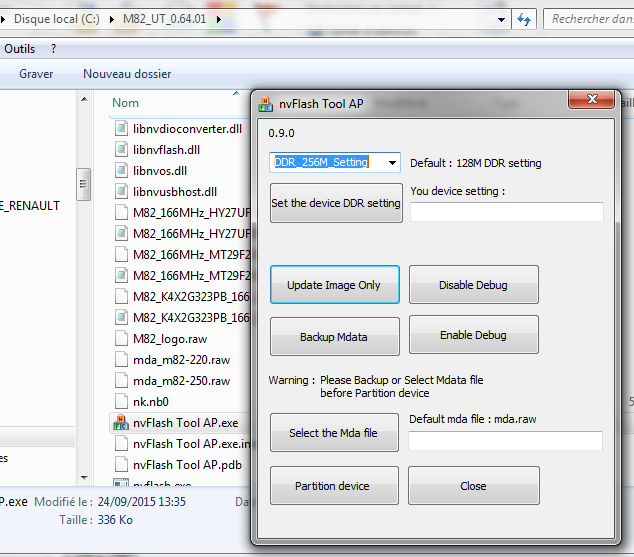
Task: Select the nk.nb0 file icon
Action: pyautogui.click(x=119, y=402)
